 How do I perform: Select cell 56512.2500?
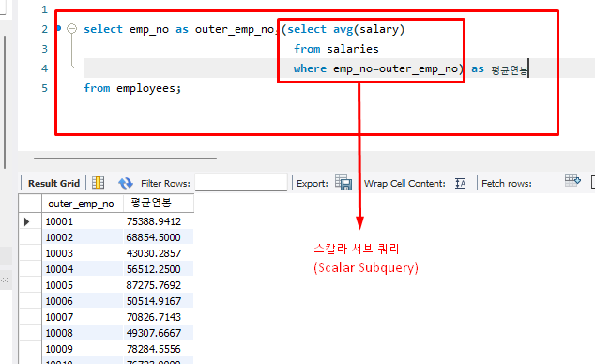click(159, 269)
